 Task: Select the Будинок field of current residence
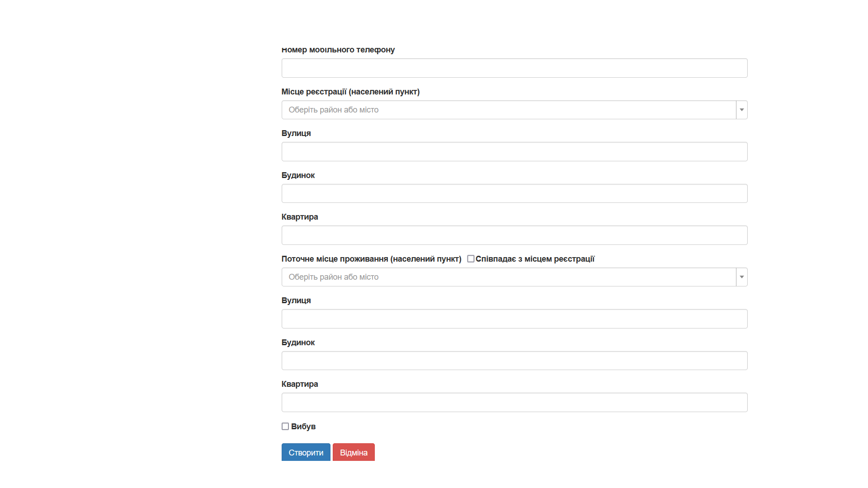[514, 361]
